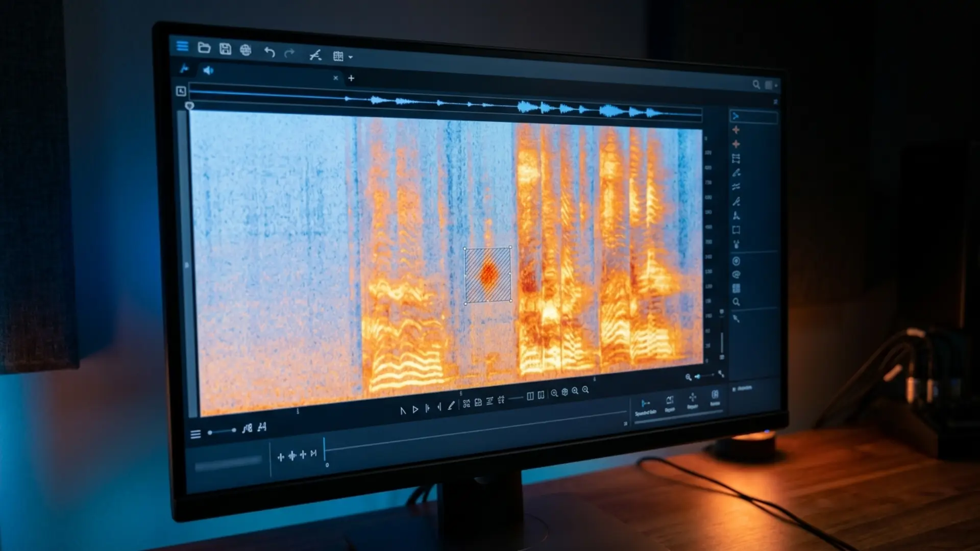This screenshot has width=980, height=551.
Task: Click the small square icon left of waveform overview
Action: coord(181,91)
